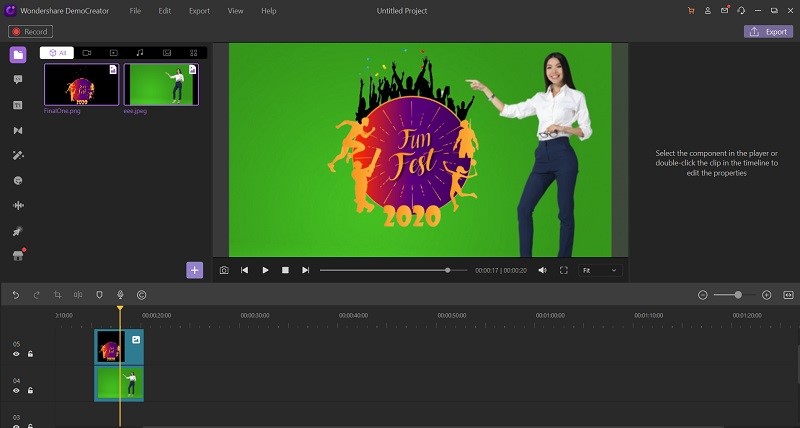Open the Media Library sidebar panel
800x428 pixels.
coord(18,55)
